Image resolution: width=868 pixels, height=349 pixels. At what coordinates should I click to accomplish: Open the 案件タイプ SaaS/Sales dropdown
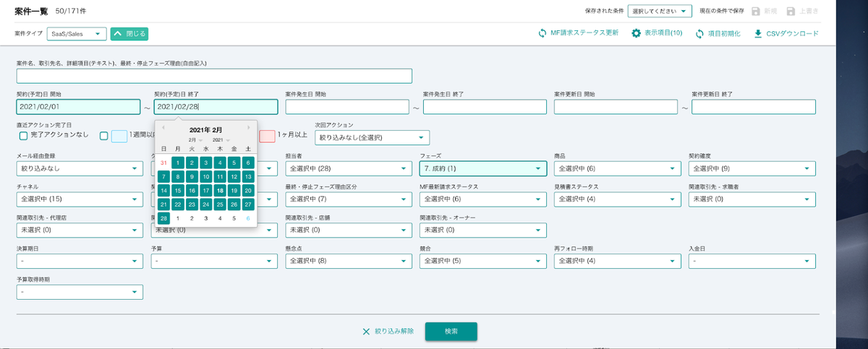[x=77, y=33]
